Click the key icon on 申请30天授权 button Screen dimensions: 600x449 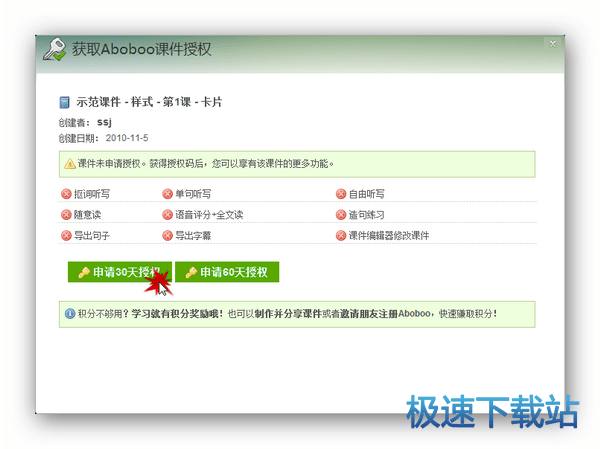point(84,272)
